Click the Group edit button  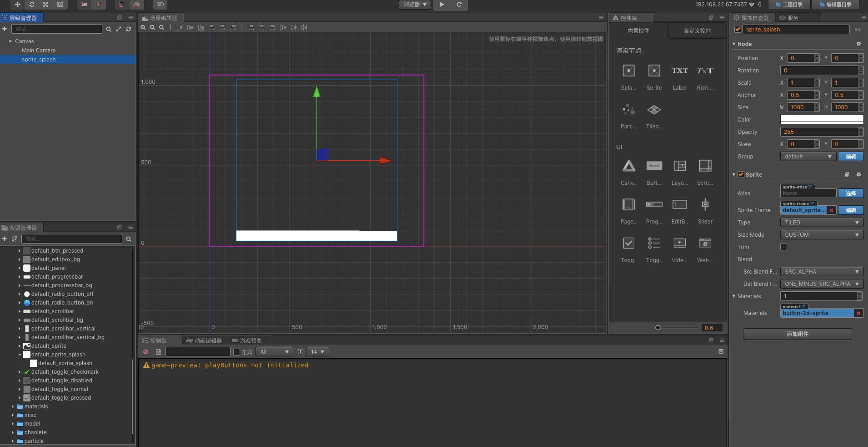tap(851, 157)
